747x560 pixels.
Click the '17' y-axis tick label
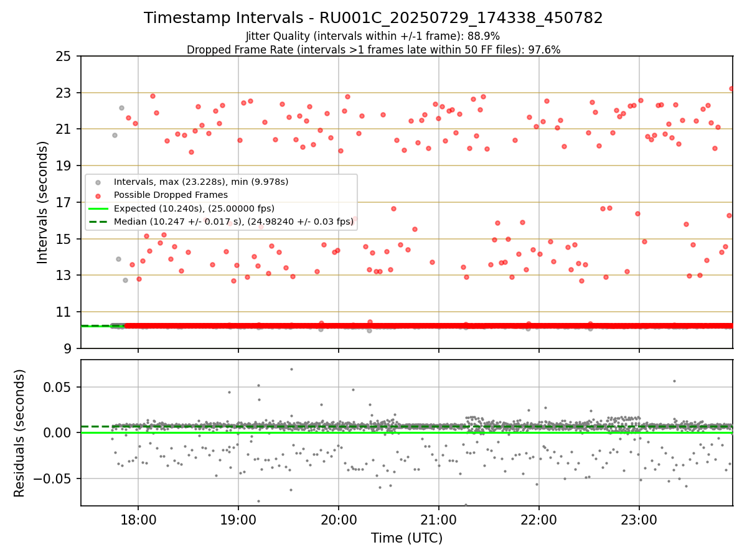tap(63, 202)
